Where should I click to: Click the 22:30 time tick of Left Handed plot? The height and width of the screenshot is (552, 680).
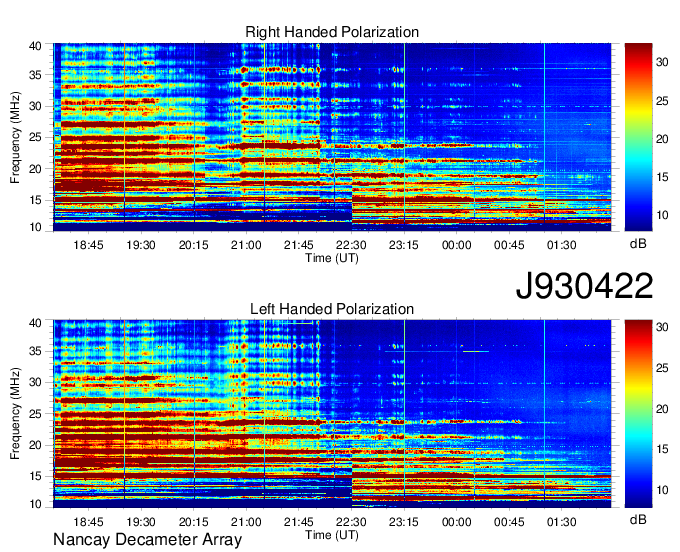point(351,522)
